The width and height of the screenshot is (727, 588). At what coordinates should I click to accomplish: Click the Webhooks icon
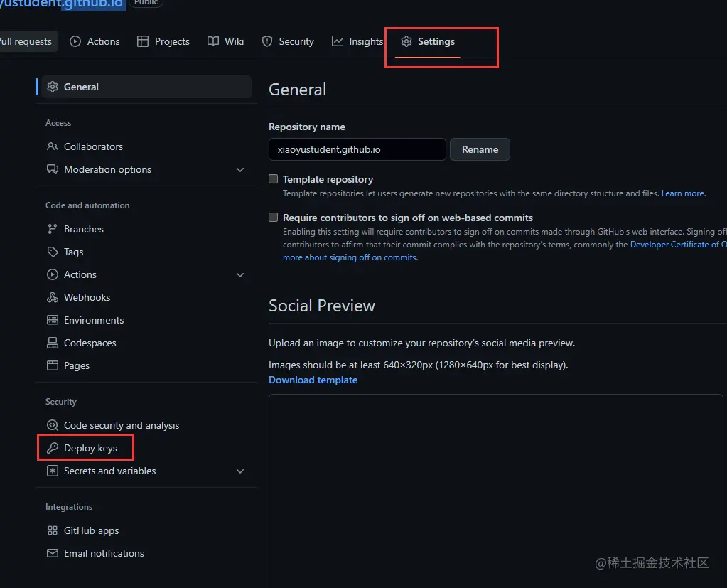click(53, 297)
